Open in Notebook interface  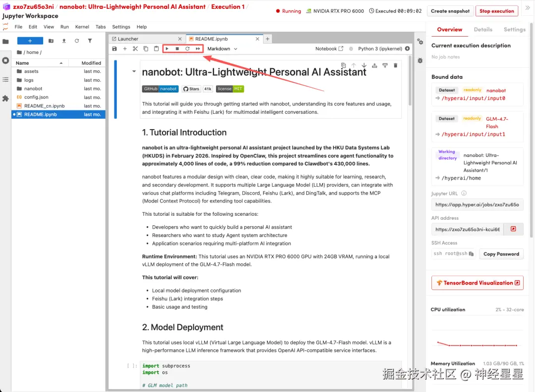coord(329,49)
